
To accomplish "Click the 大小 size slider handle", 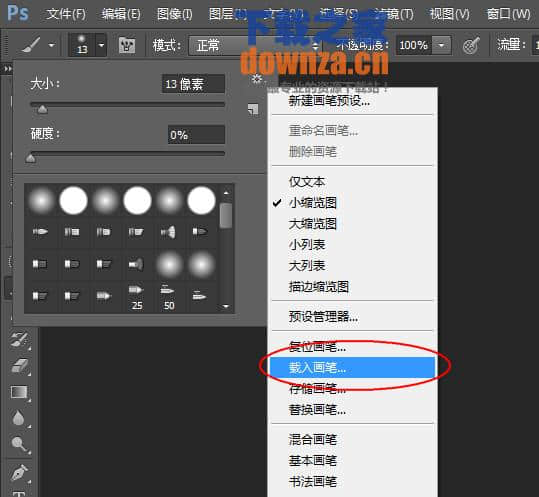I will [43, 109].
